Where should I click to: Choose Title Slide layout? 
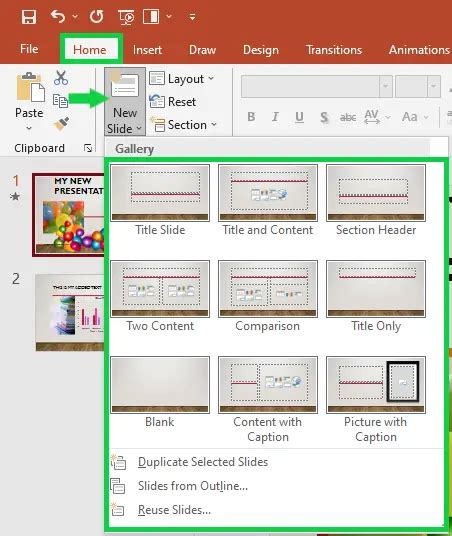[x=160, y=200]
